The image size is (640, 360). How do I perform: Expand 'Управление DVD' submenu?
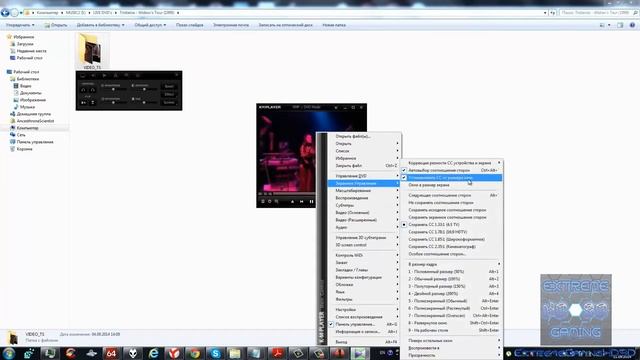[x=364, y=176]
